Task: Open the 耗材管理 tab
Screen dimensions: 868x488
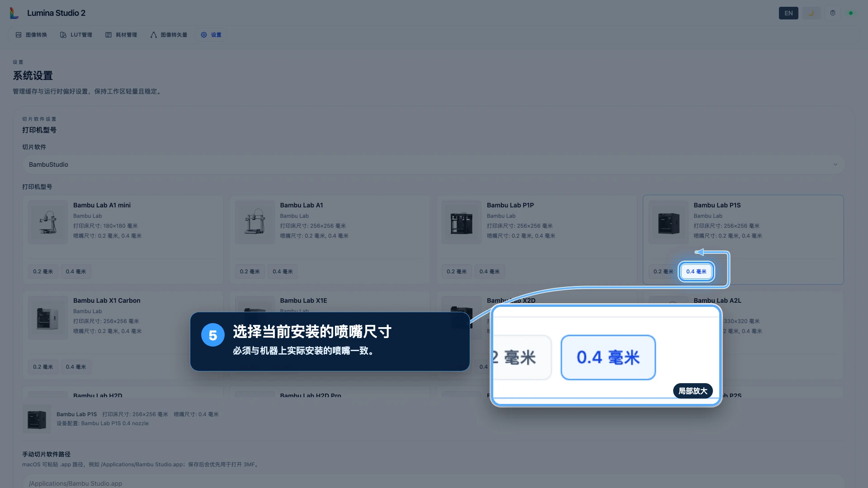Action: pyautogui.click(x=121, y=35)
